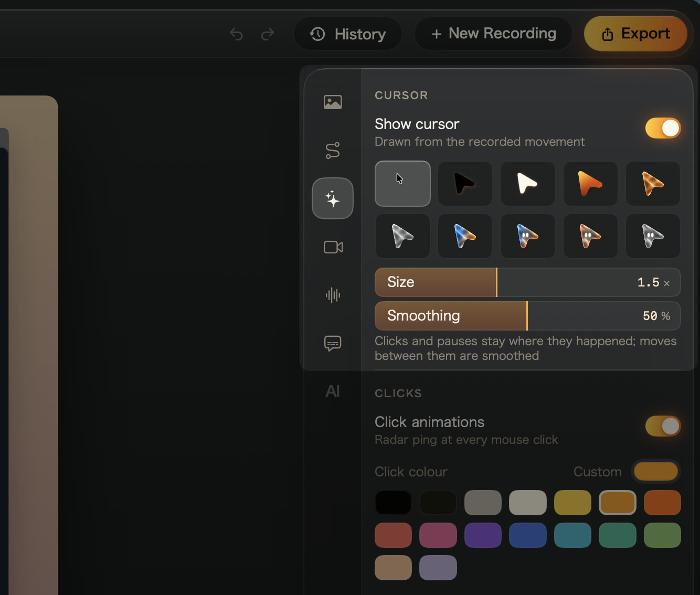Open the captions speech bubble tab
700x595 pixels.
[333, 343]
